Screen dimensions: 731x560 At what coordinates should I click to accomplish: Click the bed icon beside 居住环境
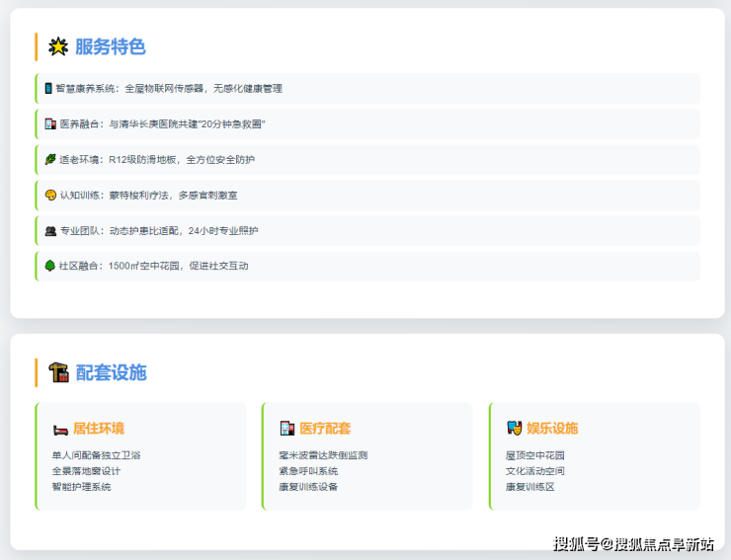(60, 429)
